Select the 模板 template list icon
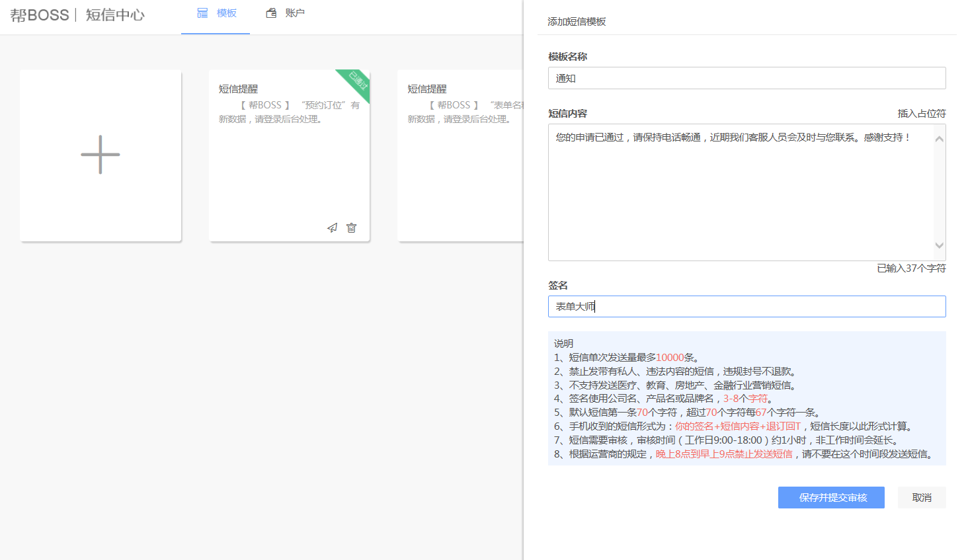 202,12
